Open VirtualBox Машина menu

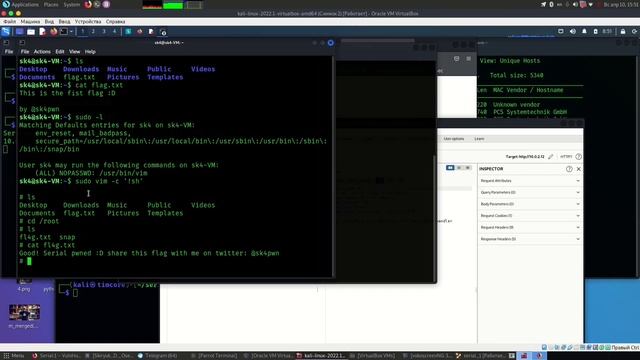30,22
